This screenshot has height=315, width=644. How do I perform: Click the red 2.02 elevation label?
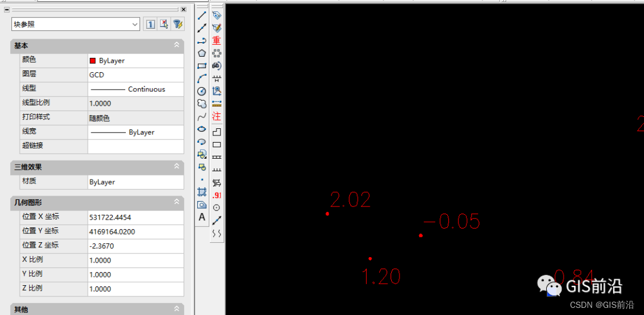click(x=351, y=200)
